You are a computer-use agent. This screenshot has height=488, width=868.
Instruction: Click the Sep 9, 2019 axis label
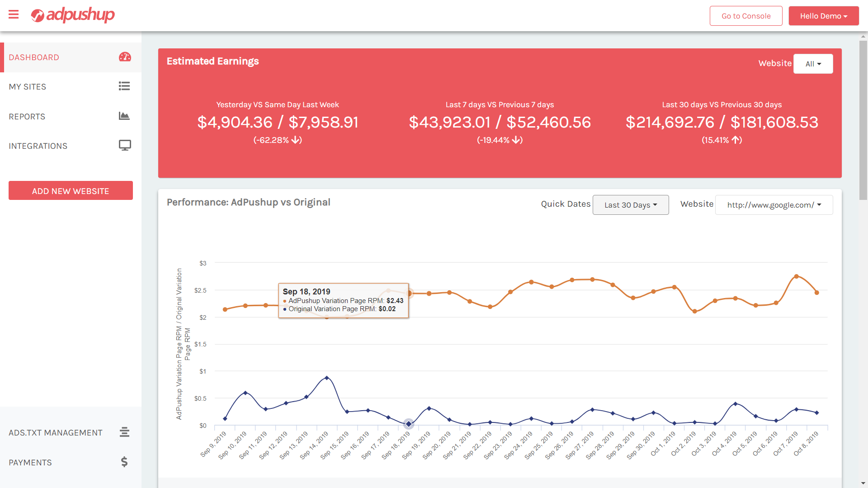pos(213,444)
